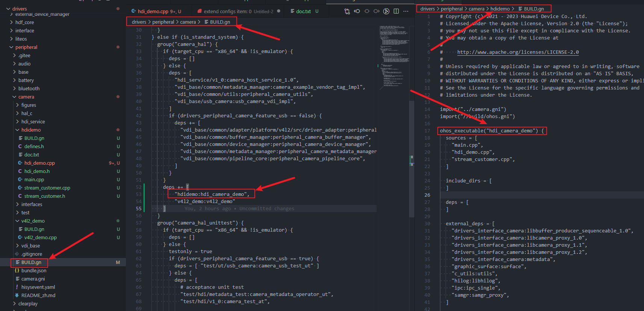Click the unsaved dot on Untitled-2 tab

point(278,11)
